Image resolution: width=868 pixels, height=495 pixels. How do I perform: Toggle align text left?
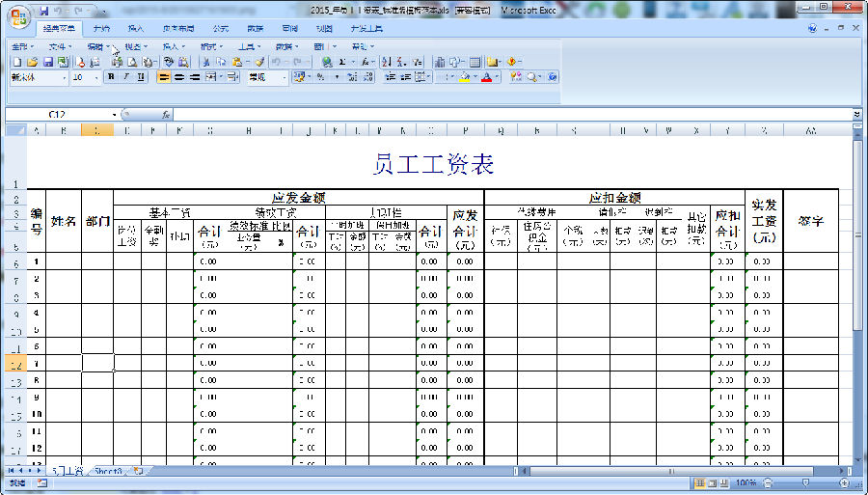click(x=164, y=77)
